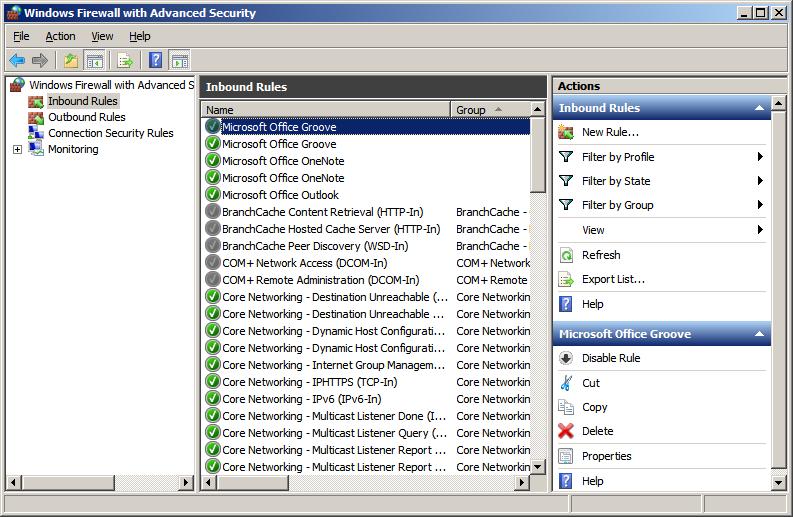The image size is (793, 517).
Task: Expand the Monitoring tree node
Action: (17, 149)
